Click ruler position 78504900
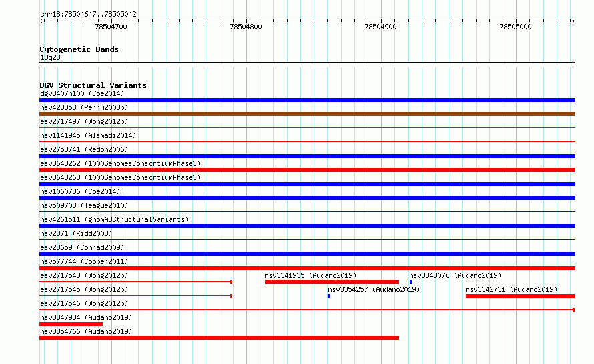The height and width of the screenshot is (364, 594). click(380, 27)
